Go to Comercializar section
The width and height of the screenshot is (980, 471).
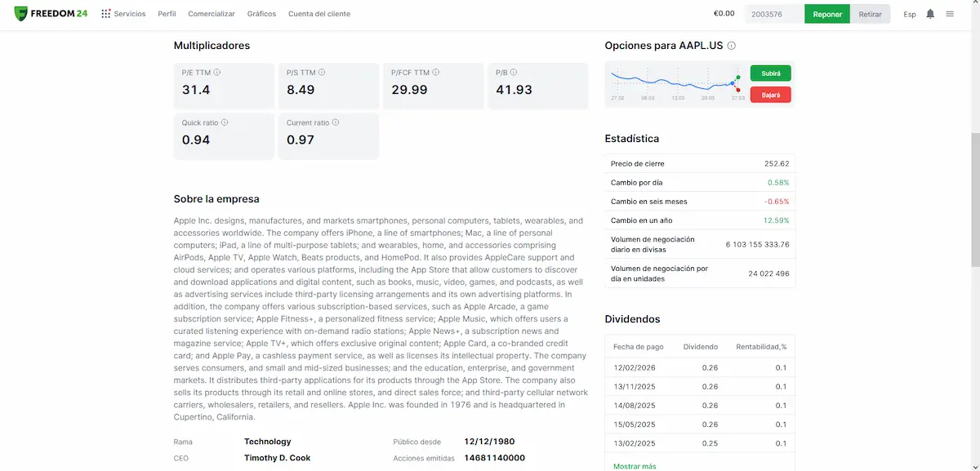coord(212,14)
